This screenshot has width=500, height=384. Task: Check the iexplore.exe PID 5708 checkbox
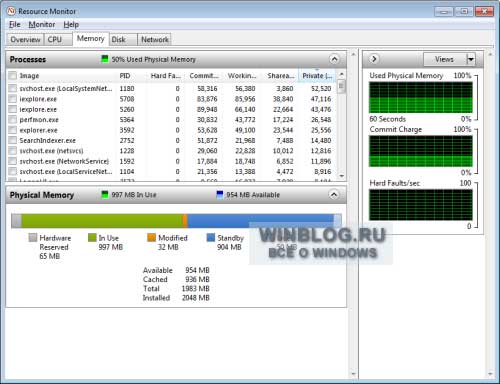12,99
